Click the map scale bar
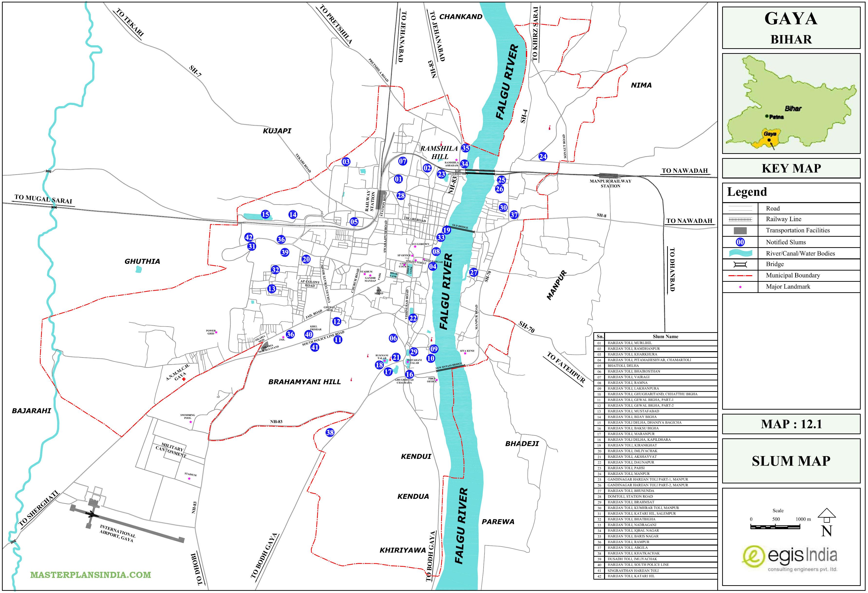Viewport: 868px width, 593px height. click(775, 527)
